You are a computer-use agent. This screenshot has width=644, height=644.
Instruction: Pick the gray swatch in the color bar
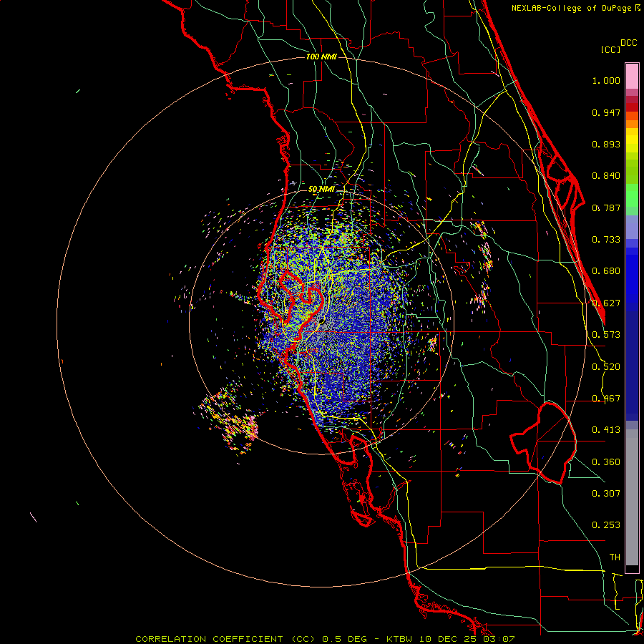point(632,497)
